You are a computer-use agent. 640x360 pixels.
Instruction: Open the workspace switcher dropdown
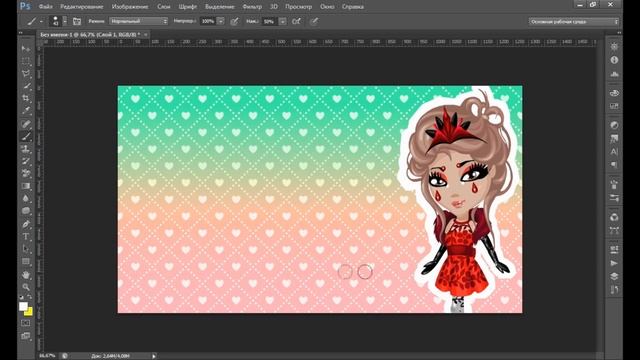click(x=573, y=22)
